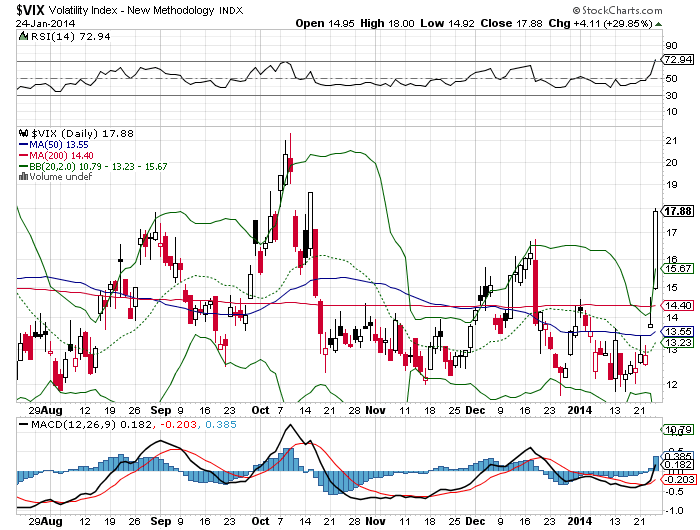Click the RSI(14) 72.94 legend label
Image resolution: width=700 pixels, height=530 pixels.
click(70, 37)
